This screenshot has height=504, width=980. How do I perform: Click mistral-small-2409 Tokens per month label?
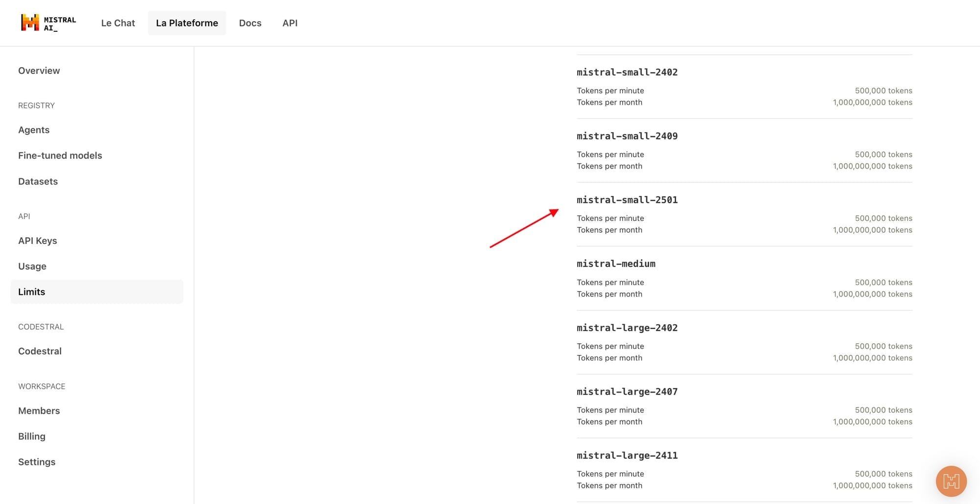pyautogui.click(x=610, y=166)
